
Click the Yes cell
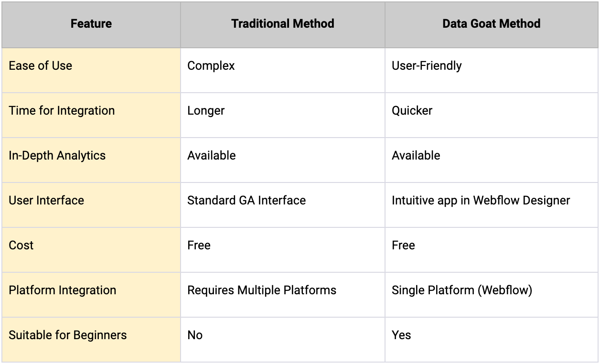[x=401, y=335]
